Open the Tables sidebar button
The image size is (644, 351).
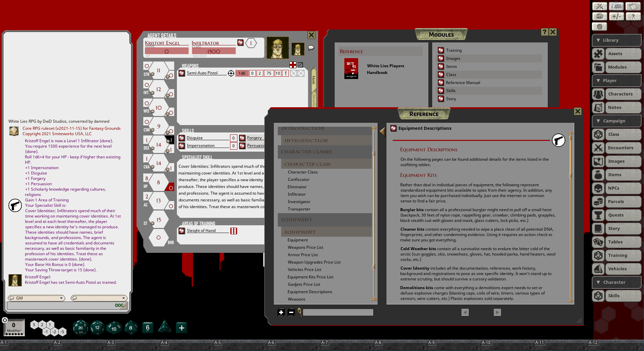[x=616, y=242]
